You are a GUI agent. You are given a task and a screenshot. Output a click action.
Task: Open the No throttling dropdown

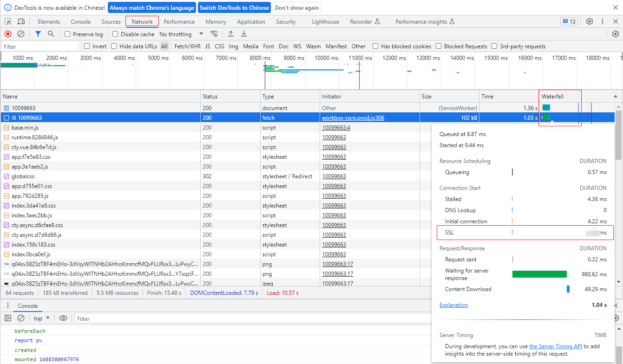point(181,34)
